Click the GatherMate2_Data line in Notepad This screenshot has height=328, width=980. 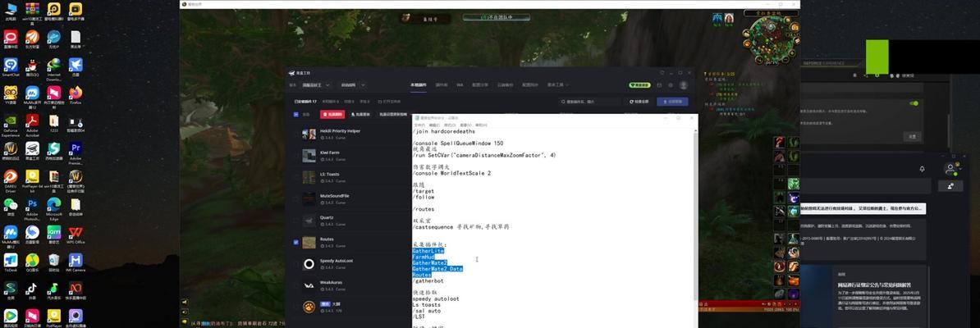tap(437, 269)
